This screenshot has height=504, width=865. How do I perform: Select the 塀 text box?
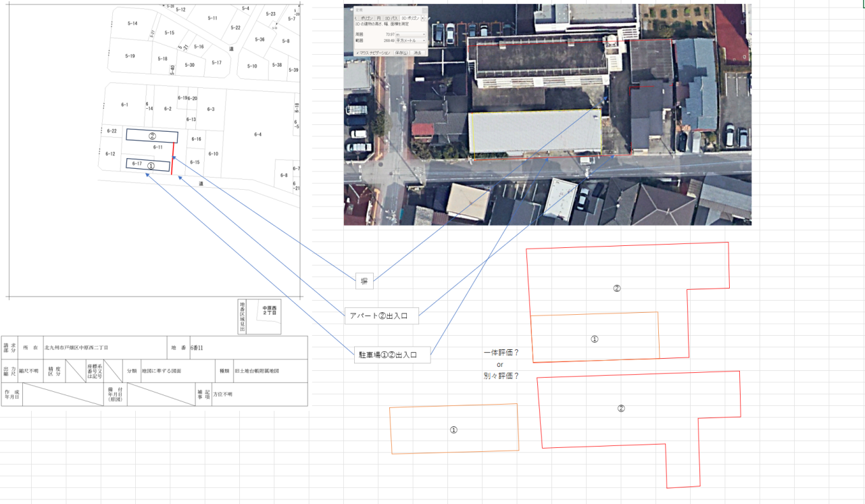[364, 281]
